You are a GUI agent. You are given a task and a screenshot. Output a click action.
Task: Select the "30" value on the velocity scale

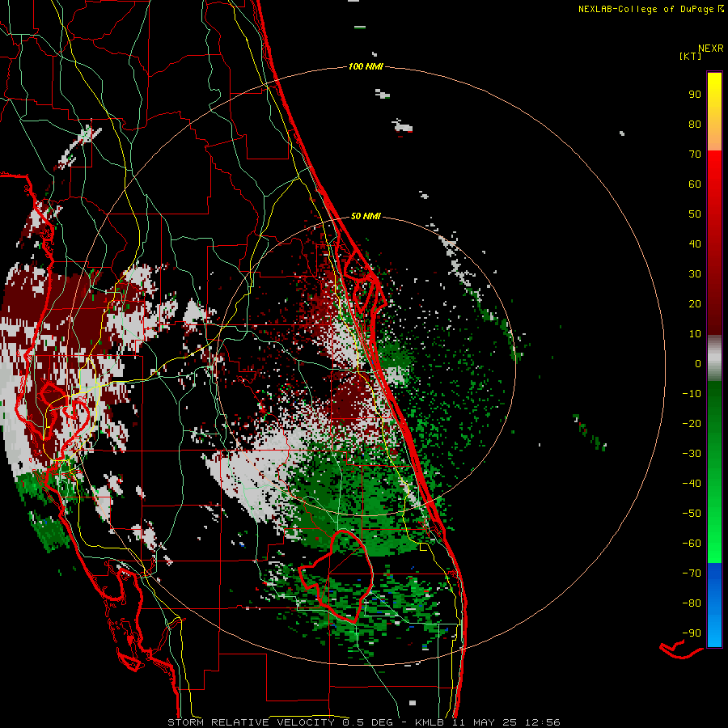(x=695, y=273)
